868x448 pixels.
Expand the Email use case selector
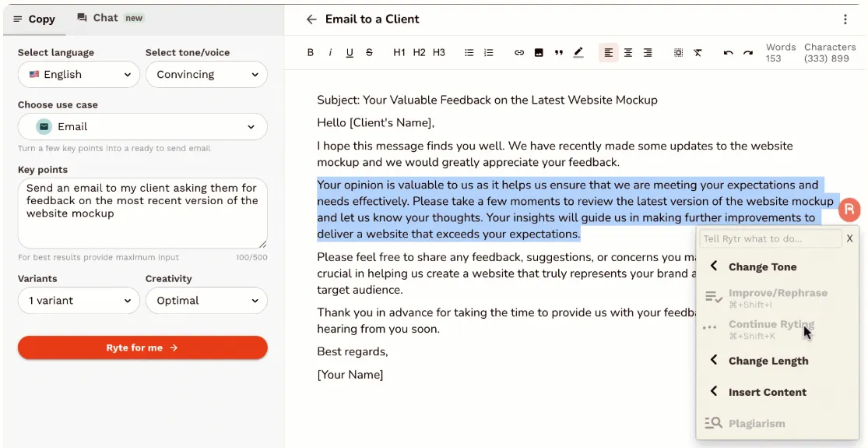pyautogui.click(x=142, y=127)
